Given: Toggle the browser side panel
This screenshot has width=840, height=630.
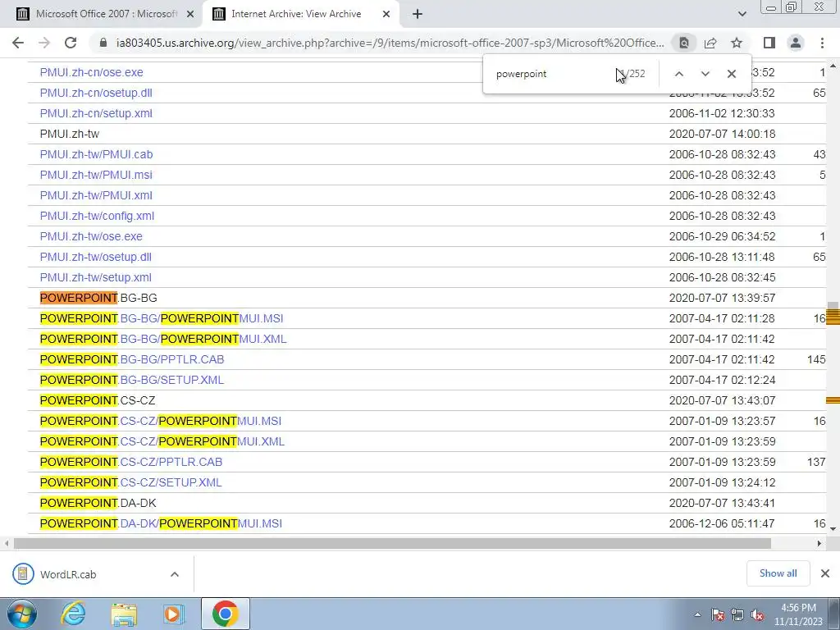Looking at the screenshot, I should pos(769,43).
